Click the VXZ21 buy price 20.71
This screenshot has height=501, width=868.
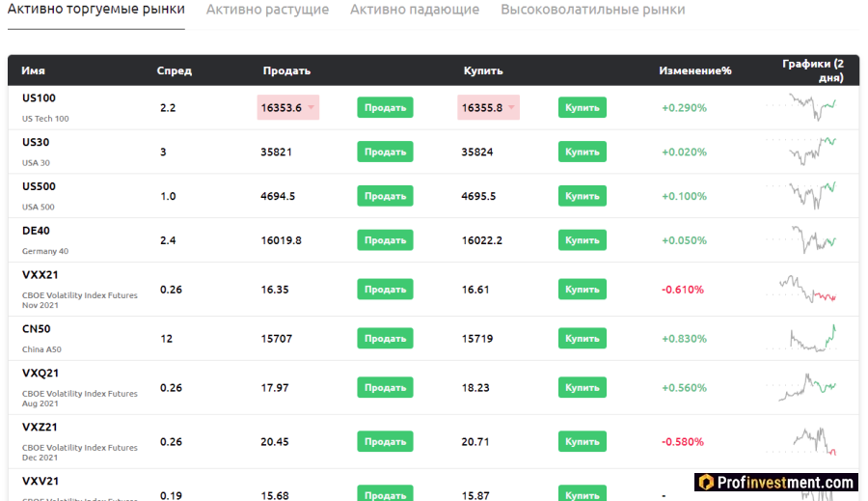tap(475, 442)
